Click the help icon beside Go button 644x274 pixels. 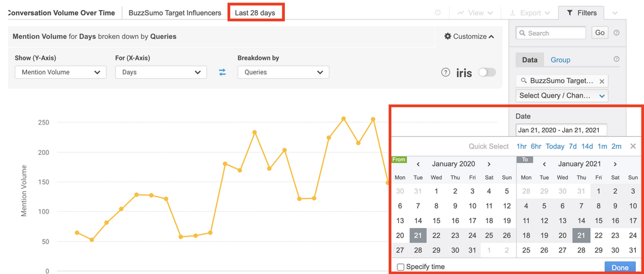point(616,33)
